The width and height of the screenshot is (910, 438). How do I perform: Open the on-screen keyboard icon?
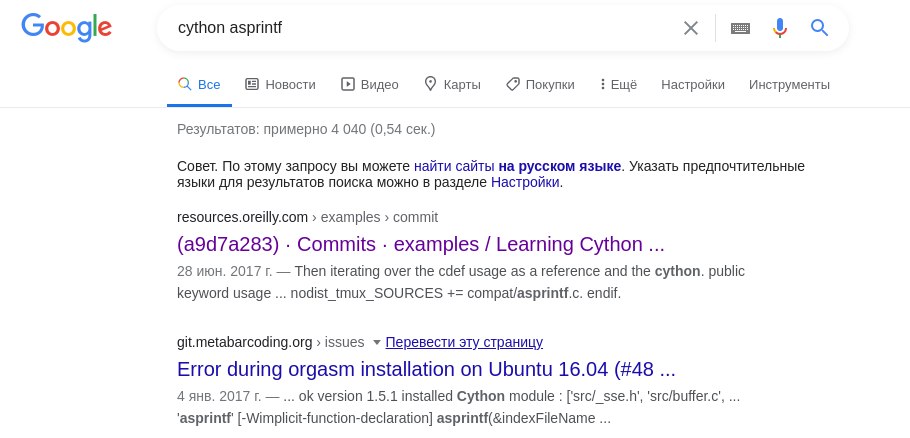[740, 28]
